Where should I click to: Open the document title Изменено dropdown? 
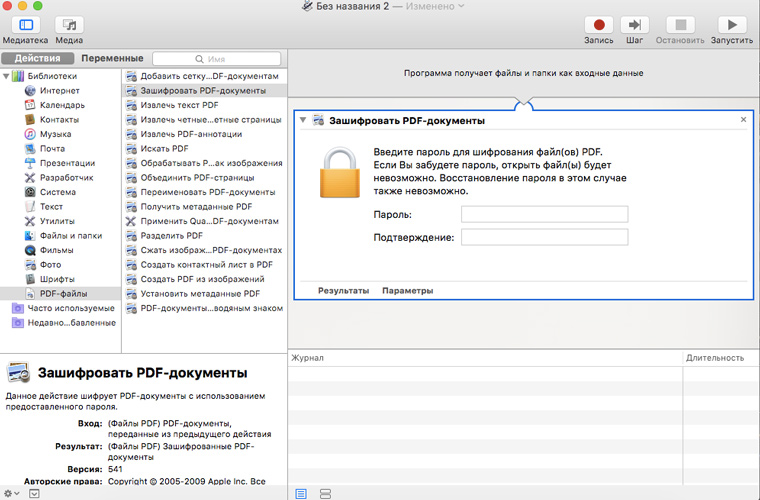435,6
